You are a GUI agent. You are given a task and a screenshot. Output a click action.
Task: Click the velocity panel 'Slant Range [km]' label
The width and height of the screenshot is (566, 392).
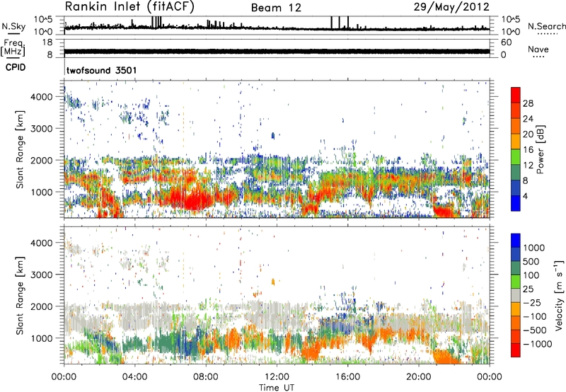tap(20, 295)
